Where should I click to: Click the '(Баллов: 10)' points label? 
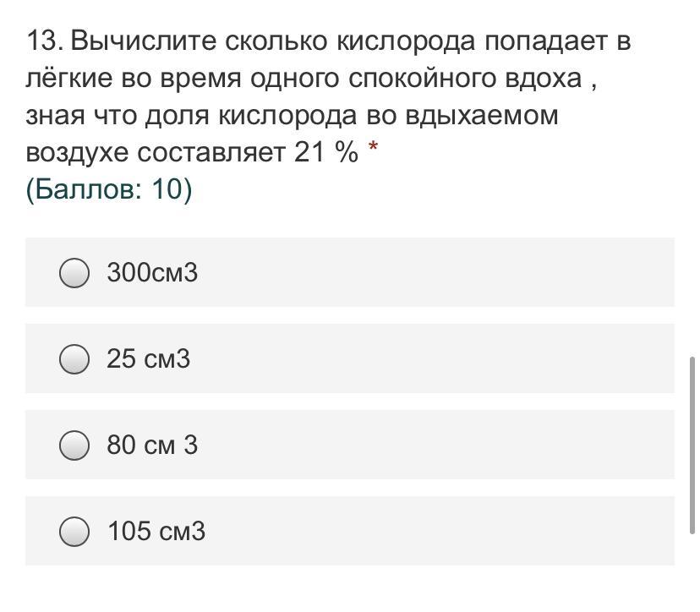pos(109,189)
